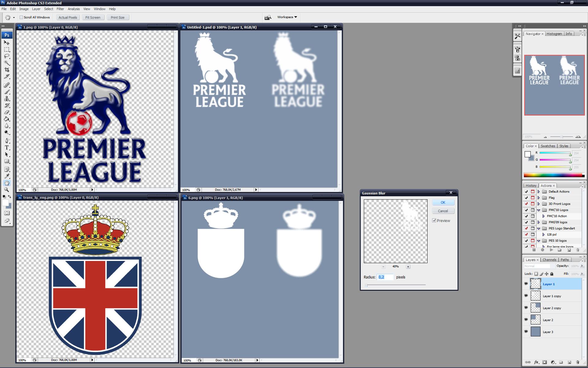Select the Dodge tool
The image size is (588, 368).
[x=7, y=132]
